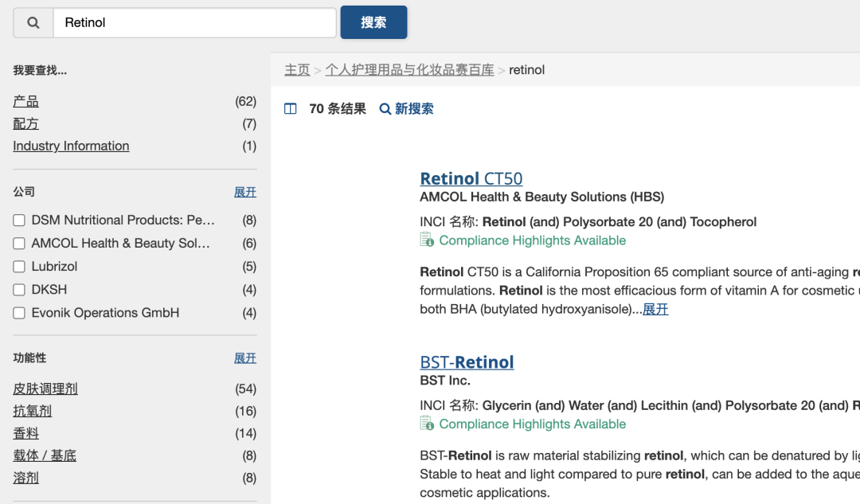Open Compliance Highlights for Retinol CT50
Screen dimensions: 860x504
pos(531,240)
